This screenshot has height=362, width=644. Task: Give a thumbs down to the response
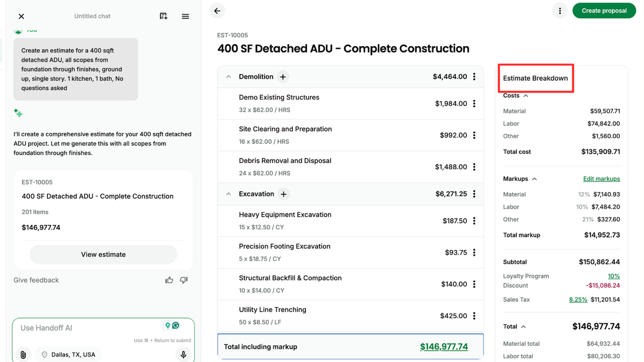click(184, 280)
